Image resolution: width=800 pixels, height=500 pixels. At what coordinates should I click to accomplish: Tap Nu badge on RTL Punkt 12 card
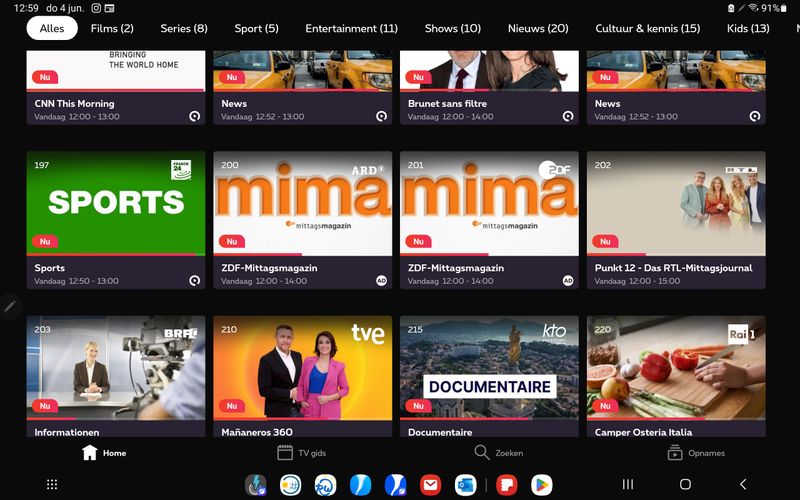coord(605,241)
